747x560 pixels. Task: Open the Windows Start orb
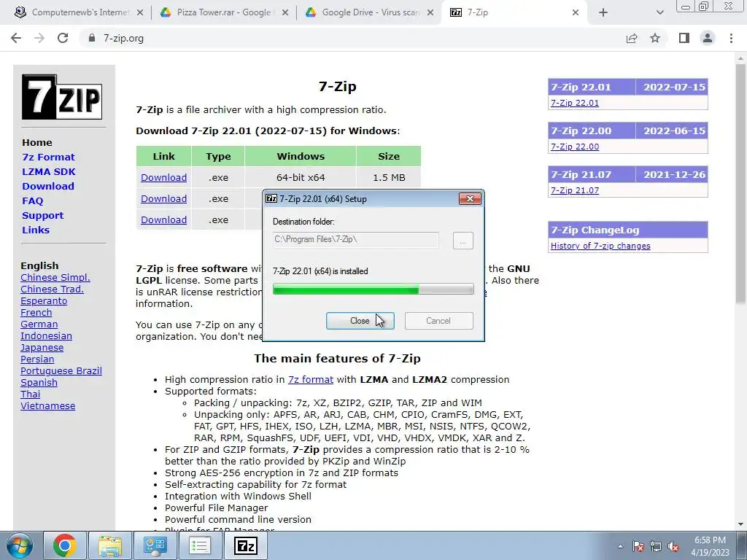pos(19,546)
